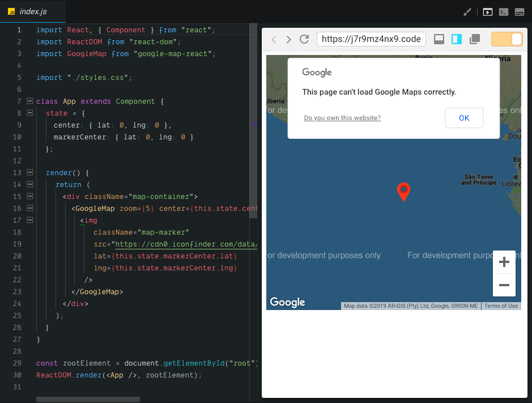Image resolution: width=532 pixels, height=403 pixels.
Task: Click the browser preview icon in the header
Action: 487,11
